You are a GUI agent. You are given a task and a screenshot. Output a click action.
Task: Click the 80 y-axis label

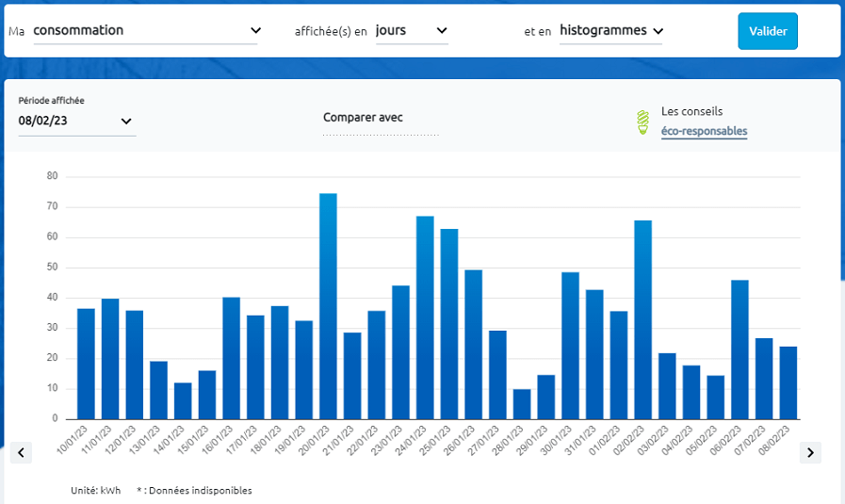[x=52, y=176]
